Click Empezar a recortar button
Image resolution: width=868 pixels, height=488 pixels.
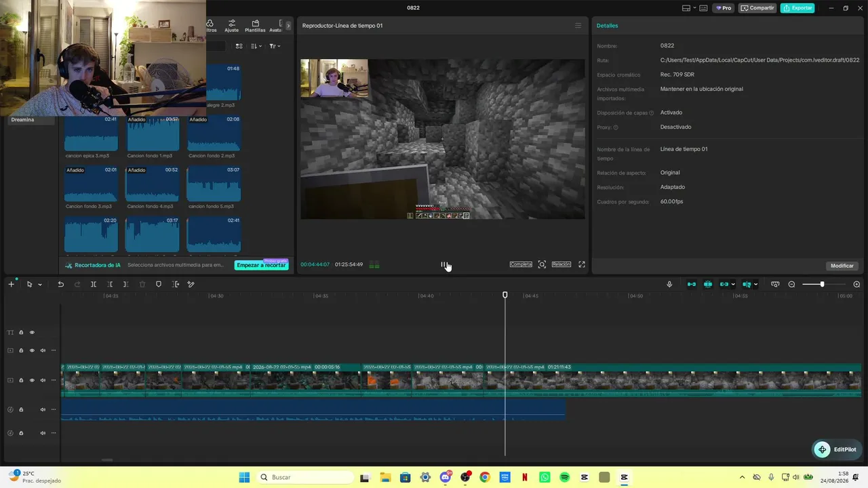262,265
